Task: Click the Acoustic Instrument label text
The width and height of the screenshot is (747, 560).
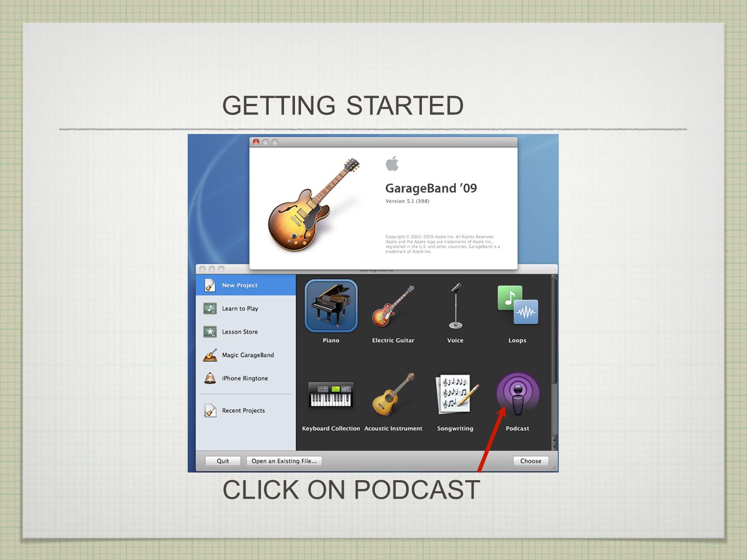Action: (393, 429)
